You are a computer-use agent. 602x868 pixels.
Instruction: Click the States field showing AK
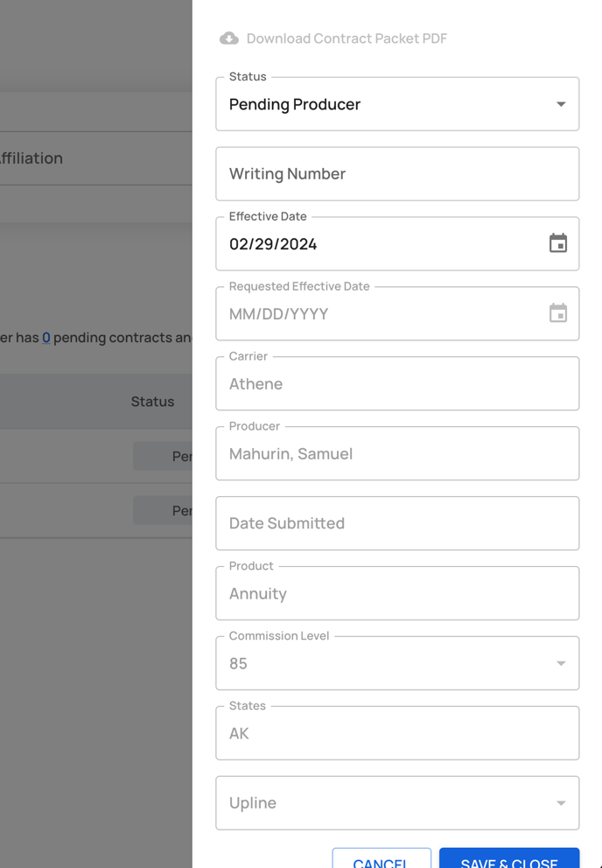point(397,733)
